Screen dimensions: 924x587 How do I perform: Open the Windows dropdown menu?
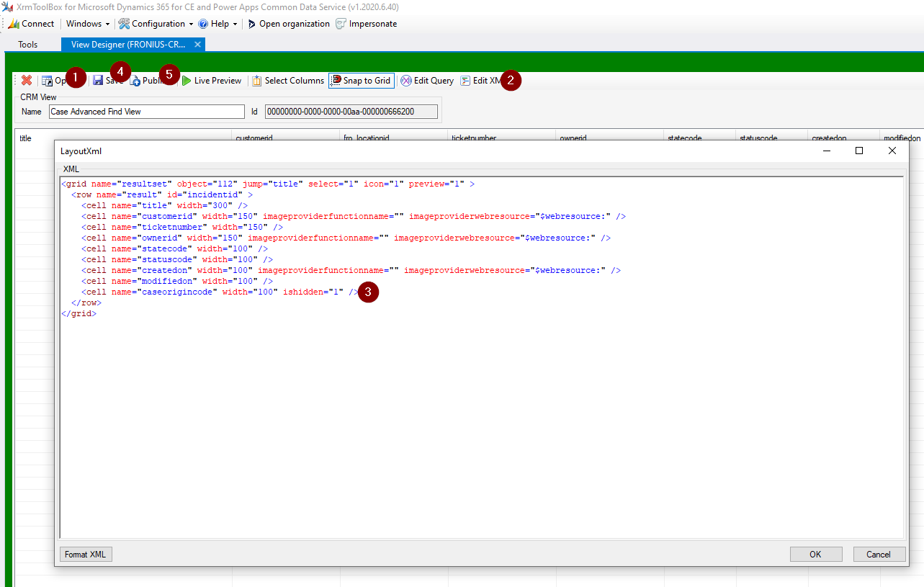(87, 24)
